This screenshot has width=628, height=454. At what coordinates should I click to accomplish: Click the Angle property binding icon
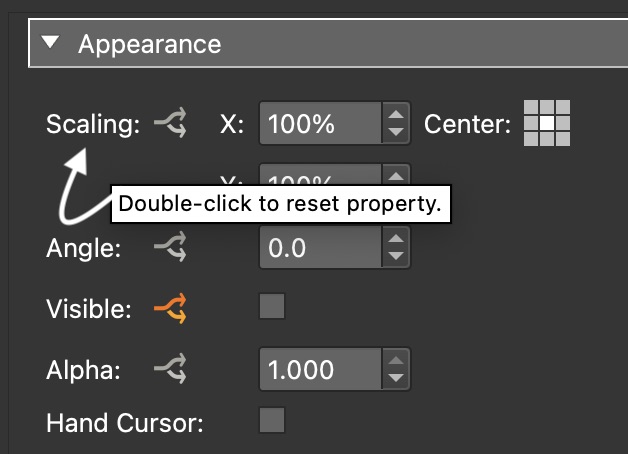(170, 249)
